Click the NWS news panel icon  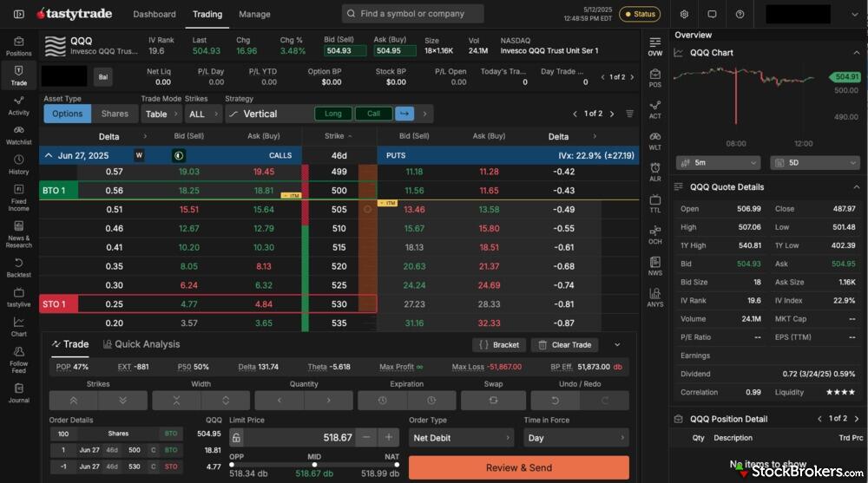coord(654,266)
